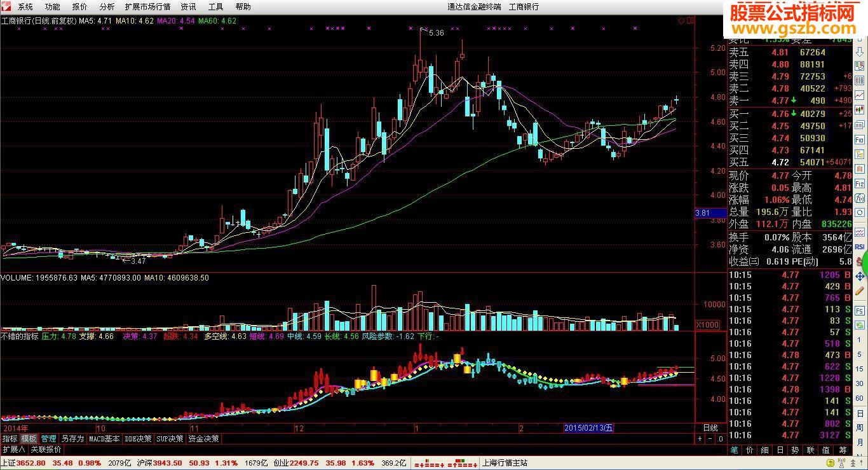Click the news document sidebar icon
The height and width of the screenshot is (470, 868).
(860, 125)
